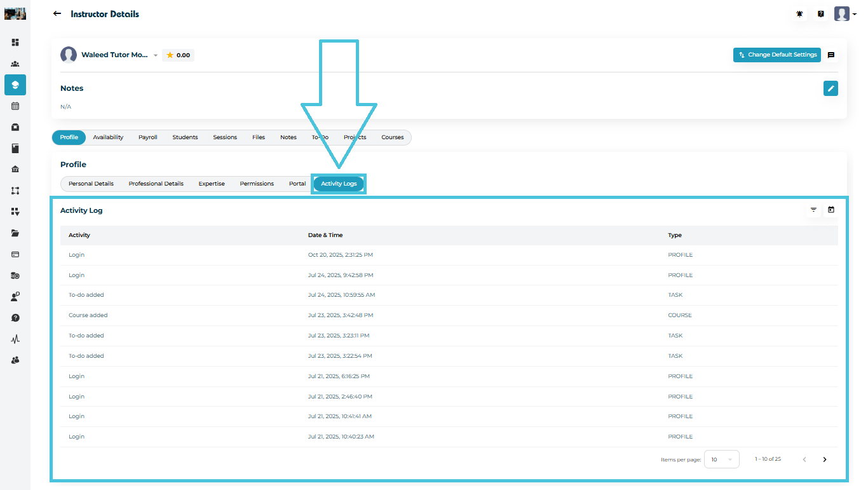Viewport: 868px width, 490px height.
Task: Click the notifications bell icon
Action: coord(801,14)
